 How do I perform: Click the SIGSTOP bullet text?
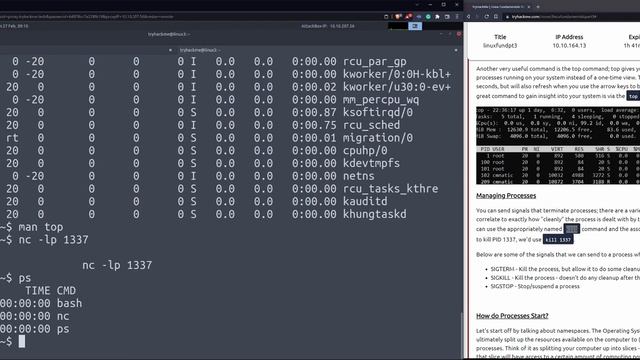(535, 286)
